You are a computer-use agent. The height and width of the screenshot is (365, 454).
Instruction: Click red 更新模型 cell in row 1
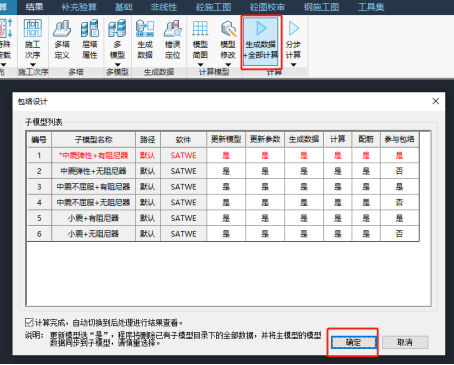tap(226, 155)
